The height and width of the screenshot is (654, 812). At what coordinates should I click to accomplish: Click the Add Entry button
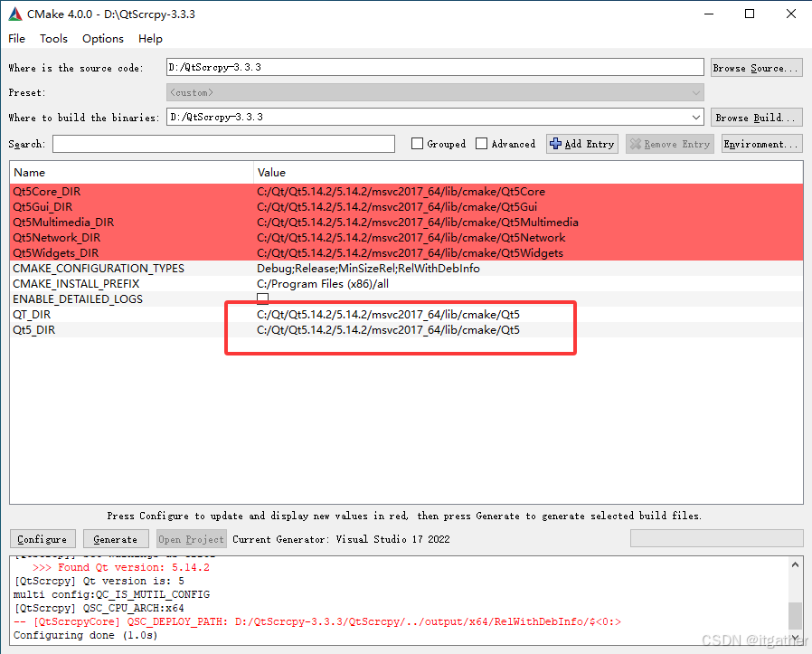tap(582, 144)
